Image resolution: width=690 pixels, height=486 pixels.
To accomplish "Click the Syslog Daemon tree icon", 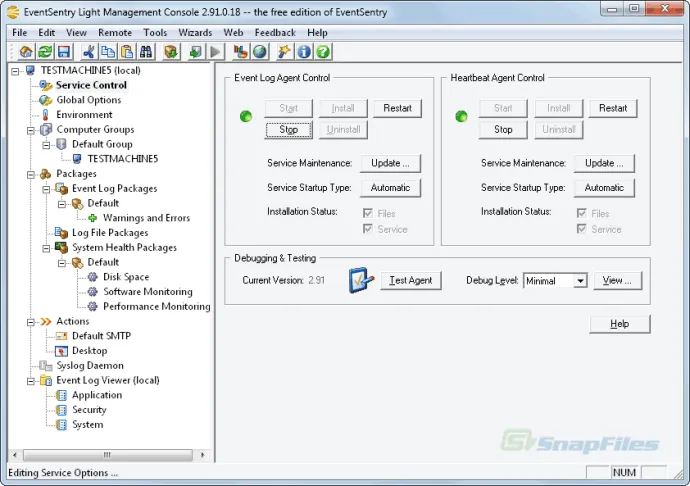I will 45,366.
